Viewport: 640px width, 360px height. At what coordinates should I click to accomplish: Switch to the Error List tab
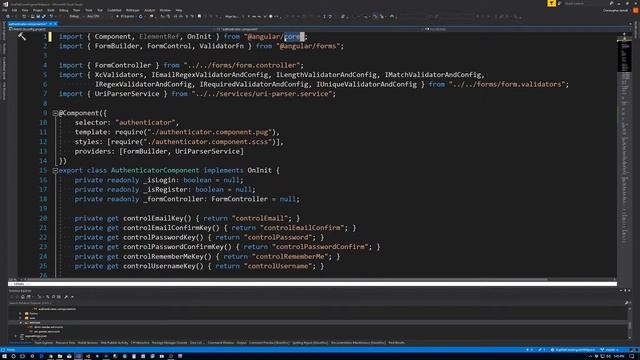pos(197,343)
